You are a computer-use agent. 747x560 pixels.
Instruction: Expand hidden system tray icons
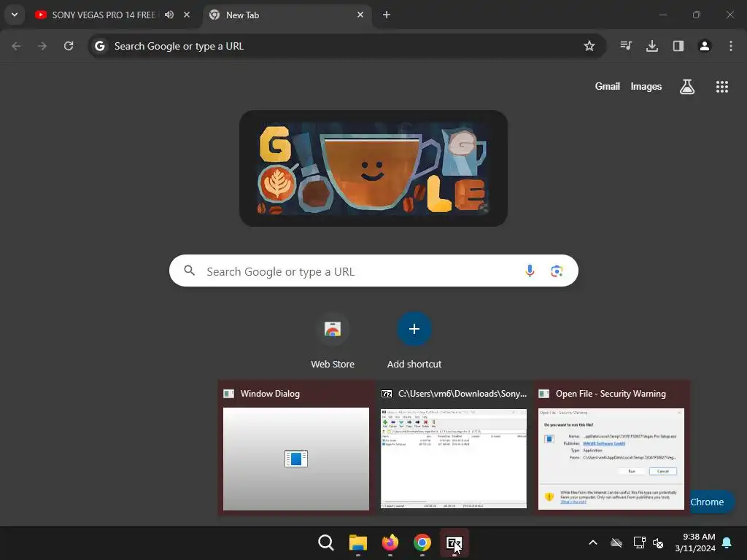click(593, 542)
